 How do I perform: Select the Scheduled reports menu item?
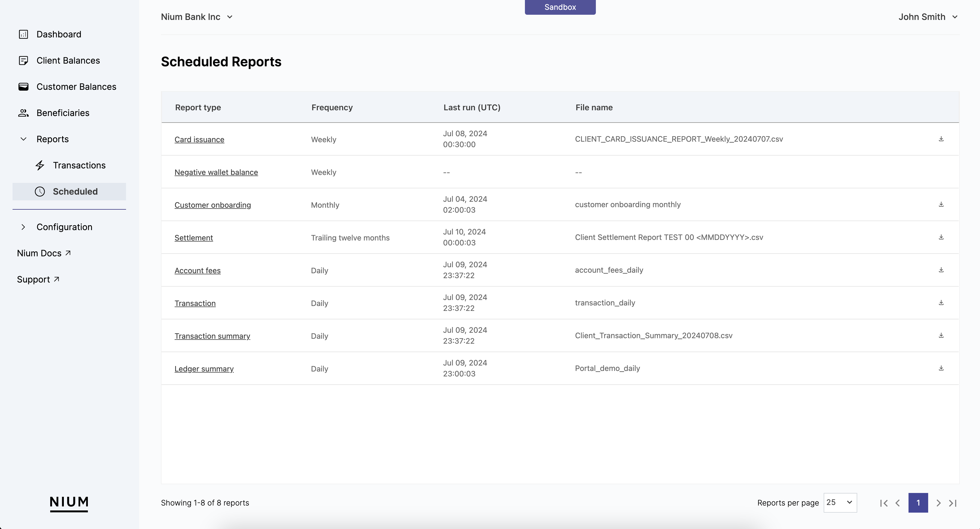69,191
